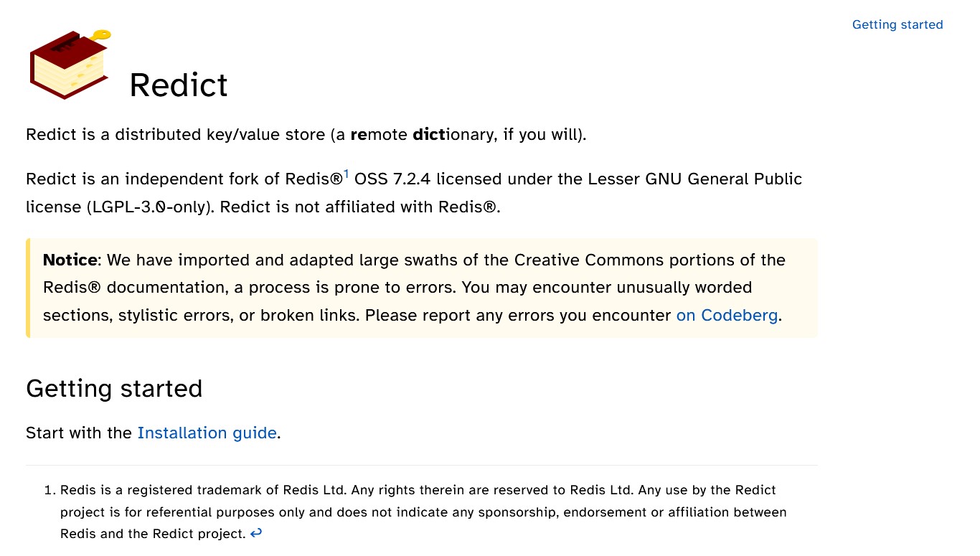Click the bold 'Notice' label
This screenshot has width=980, height=556.
pos(70,260)
